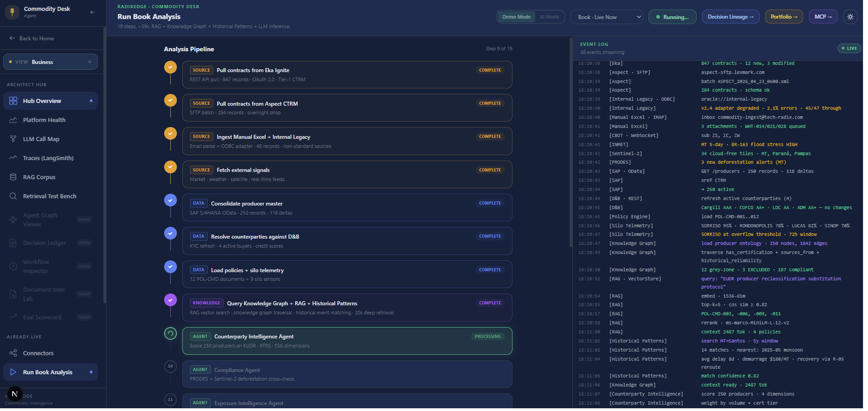Go Back to Home
Image resolution: width=868 pixels, height=411 pixels.
pos(32,39)
